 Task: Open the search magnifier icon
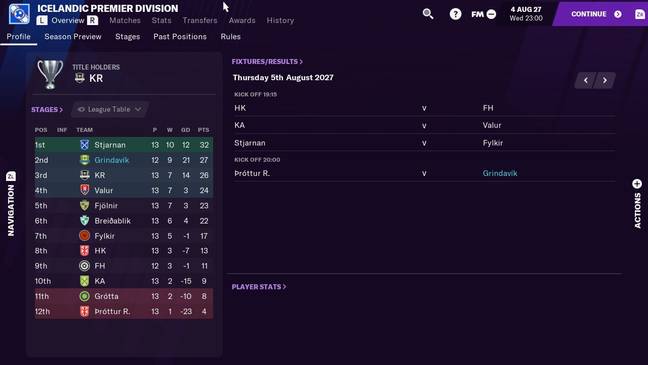click(428, 14)
